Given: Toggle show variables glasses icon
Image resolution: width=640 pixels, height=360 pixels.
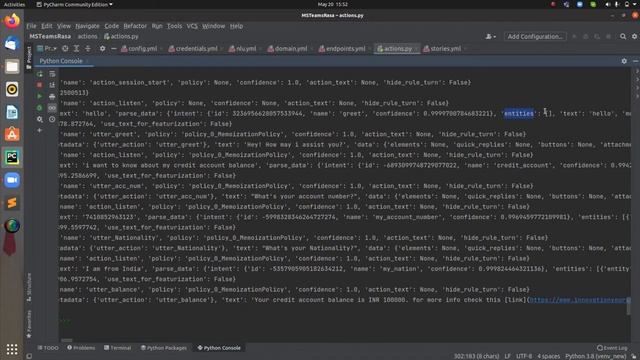Looking at the screenshot, I should [x=52, y=108].
